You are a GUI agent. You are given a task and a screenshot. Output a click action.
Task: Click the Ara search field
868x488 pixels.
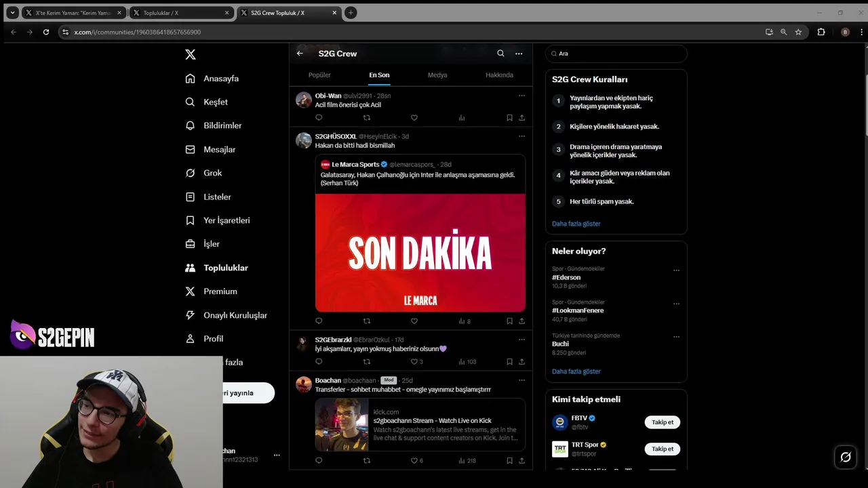pyautogui.click(x=616, y=54)
